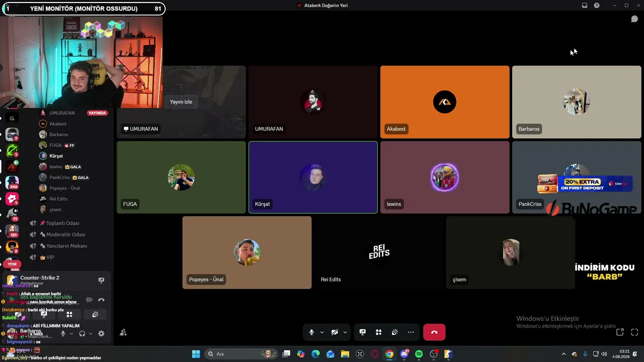Open the green bow server icon
This screenshot has height=362, width=644.
(x=12, y=150)
